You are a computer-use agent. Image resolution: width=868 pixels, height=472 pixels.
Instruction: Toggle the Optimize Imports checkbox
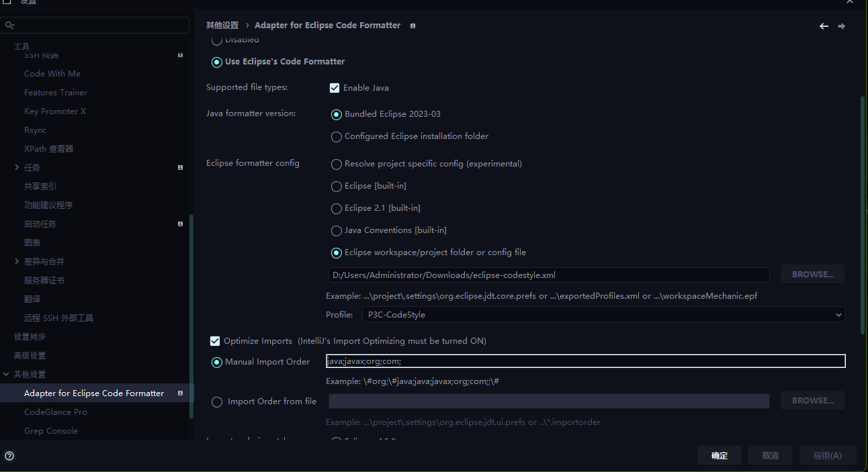(x=215, y=341)
